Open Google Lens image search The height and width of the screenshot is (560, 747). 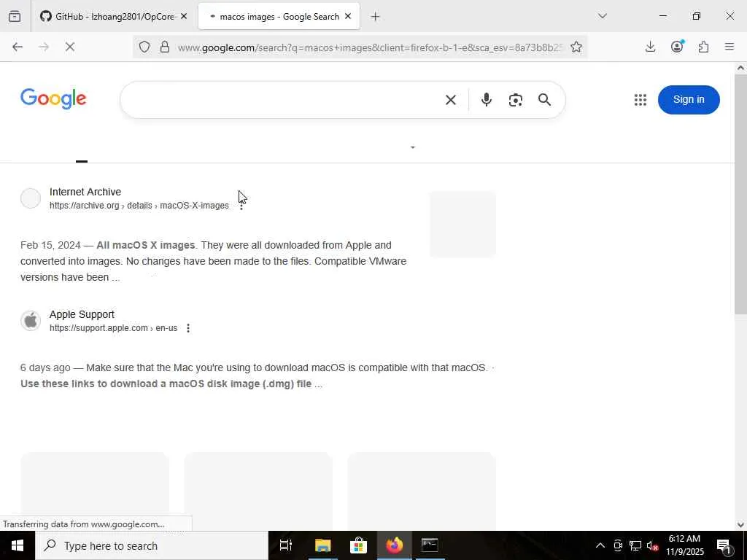point(515,100)
